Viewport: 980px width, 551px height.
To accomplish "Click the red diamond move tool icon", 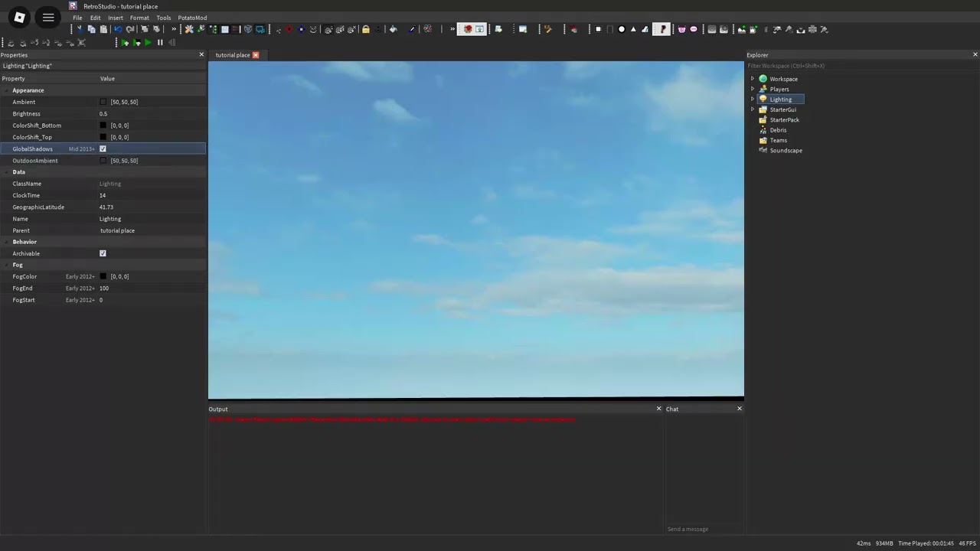I will (x=289, y=29).
